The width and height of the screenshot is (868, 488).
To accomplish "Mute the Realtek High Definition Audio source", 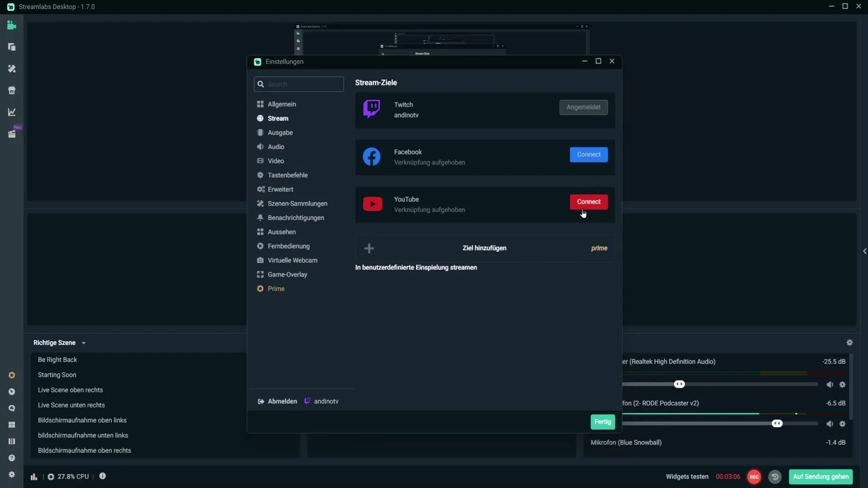I will 830,385.
